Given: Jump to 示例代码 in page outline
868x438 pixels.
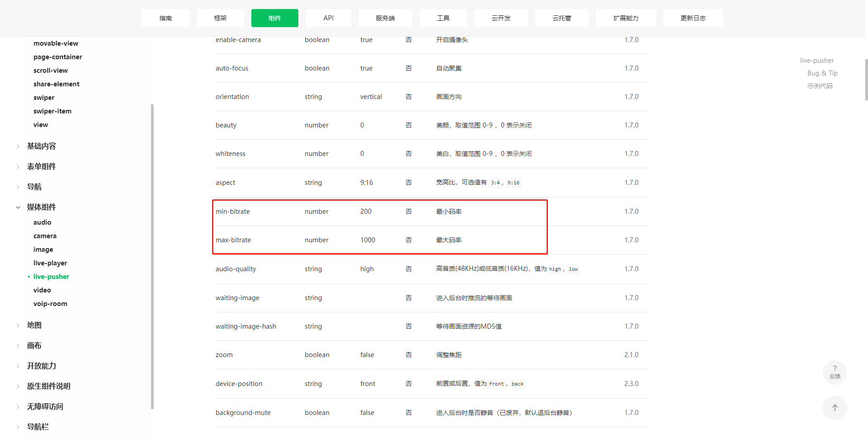Looking at the screenshot, I should (x=820, y=86).
